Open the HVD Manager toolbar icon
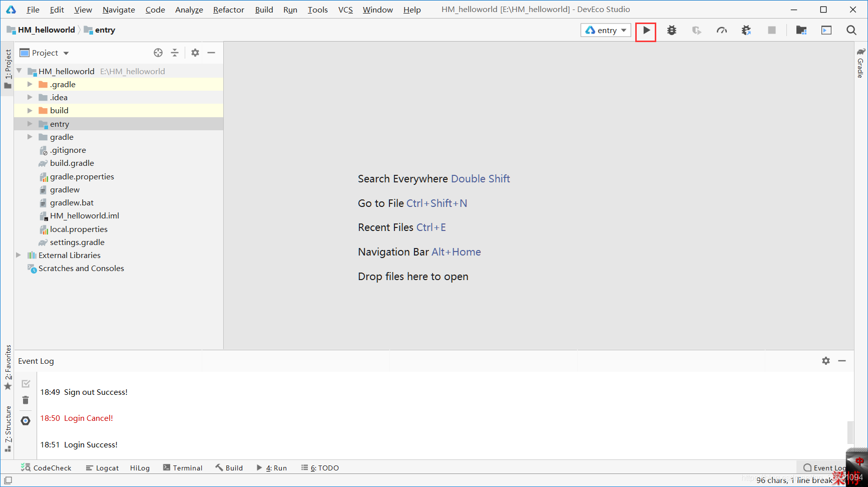Viewport: 868px width, 487px height. (826, 31)
